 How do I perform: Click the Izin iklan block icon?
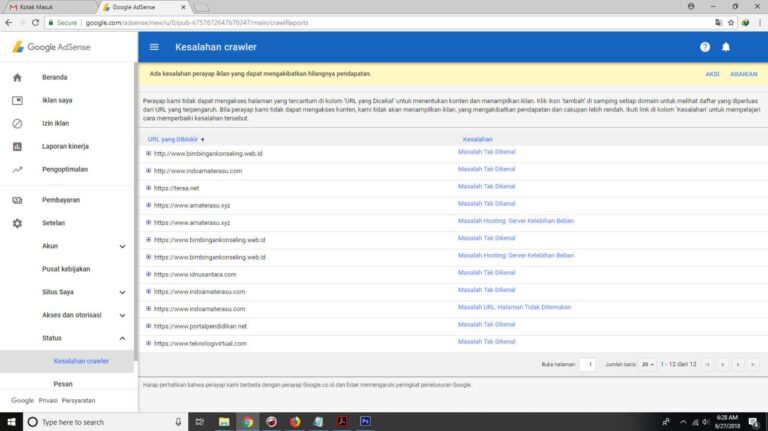17,123
